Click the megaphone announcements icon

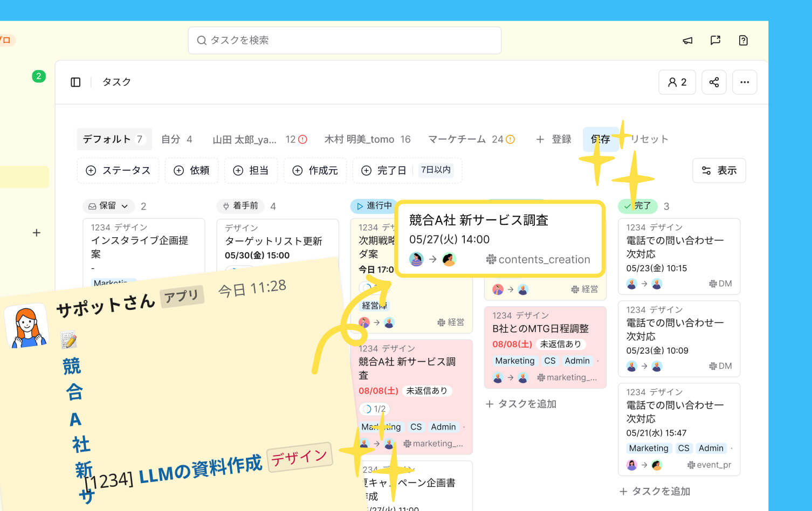(687, 40)
